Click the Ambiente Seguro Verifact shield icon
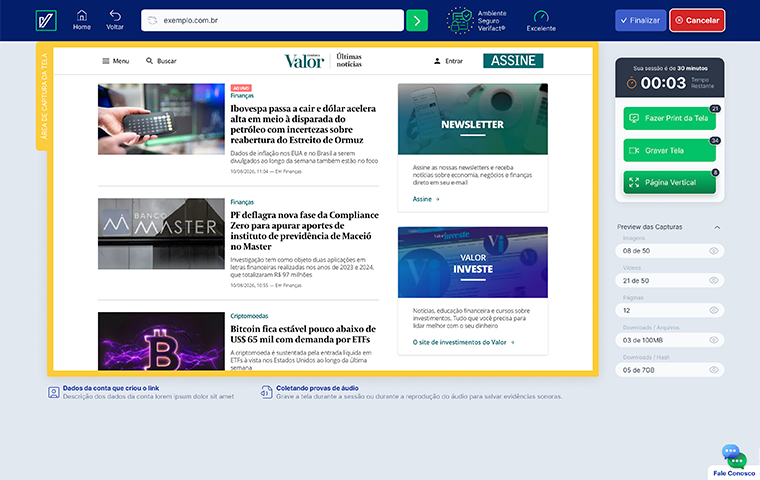 pos(459,20)
